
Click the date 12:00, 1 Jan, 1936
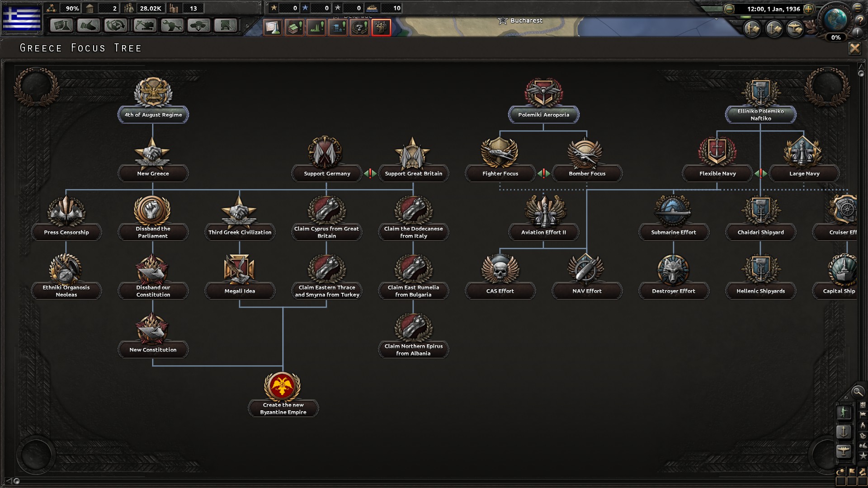point(773,9)
